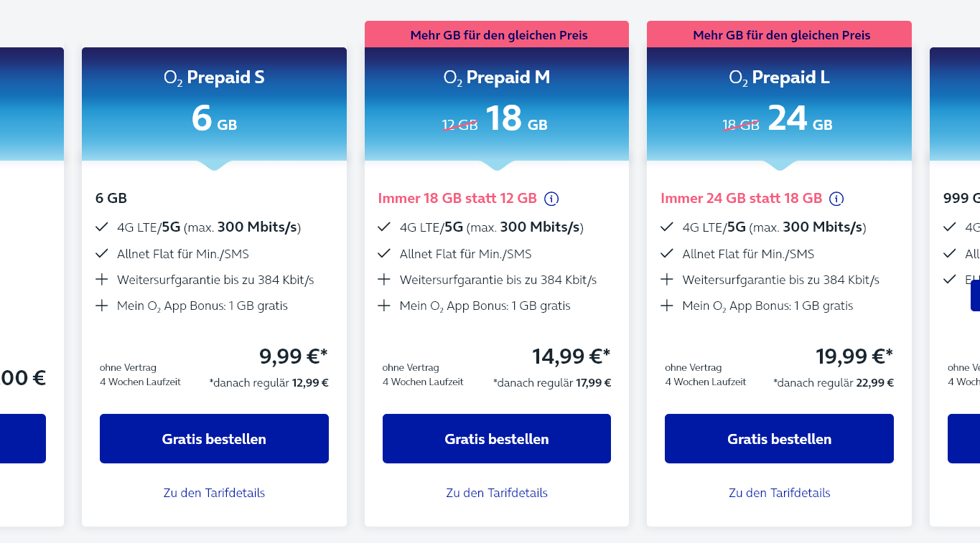Click info icon next to Immer 18 GB
This screenshot has width=980, height=543.
[x=551, y=199]
